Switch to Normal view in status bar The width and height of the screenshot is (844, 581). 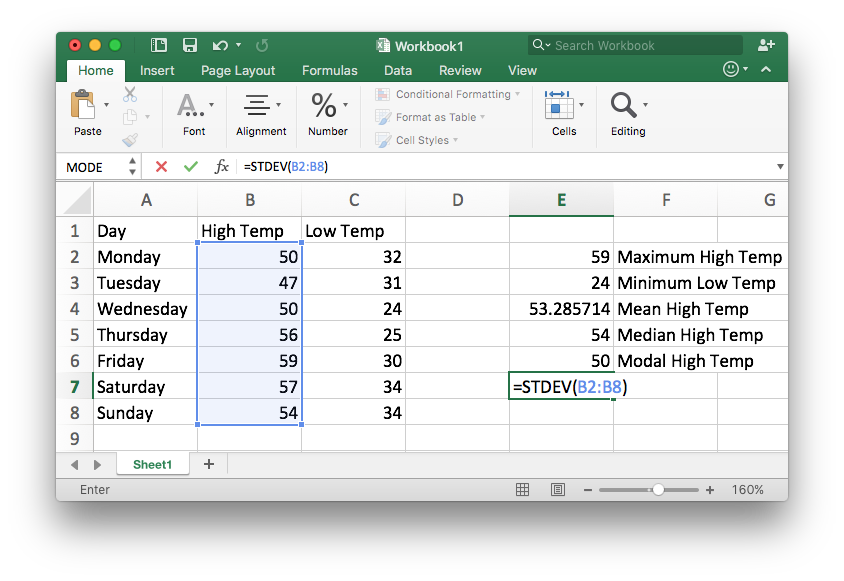[x=522, y=490]
